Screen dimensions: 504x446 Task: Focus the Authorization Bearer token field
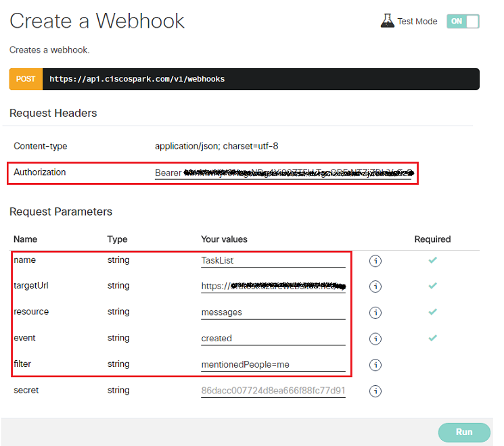[x=282, y=173]
